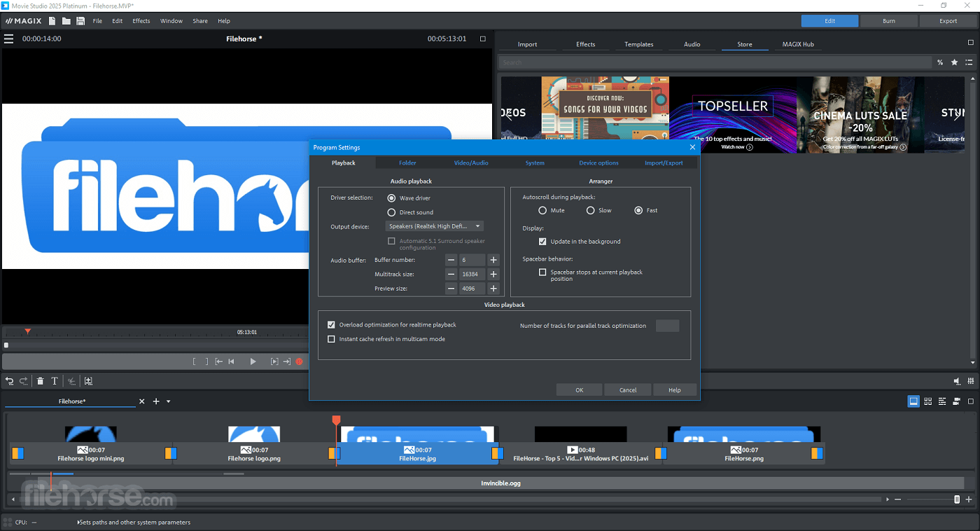Click the insert object icon beside the scissors
Image resolution: width=980 pixels, height=531 pixels.
click(x=88, y=381)
